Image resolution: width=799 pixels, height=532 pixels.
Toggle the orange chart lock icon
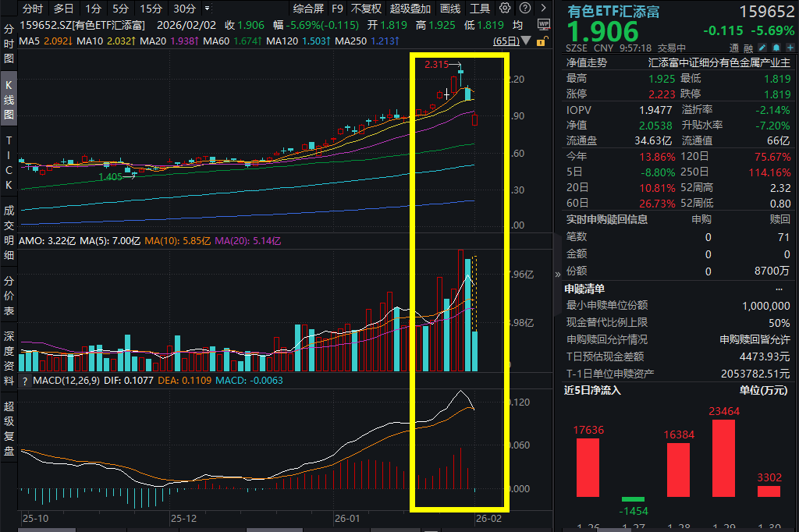click(542, 41)
